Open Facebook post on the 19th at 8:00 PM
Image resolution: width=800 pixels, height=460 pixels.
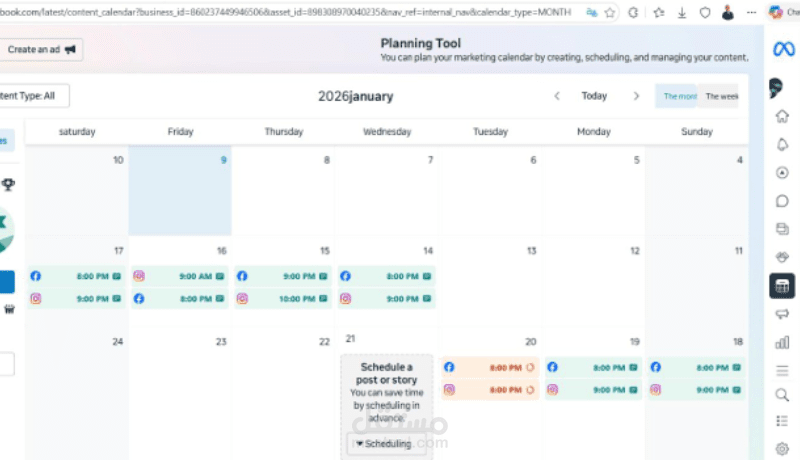[593, 367]
